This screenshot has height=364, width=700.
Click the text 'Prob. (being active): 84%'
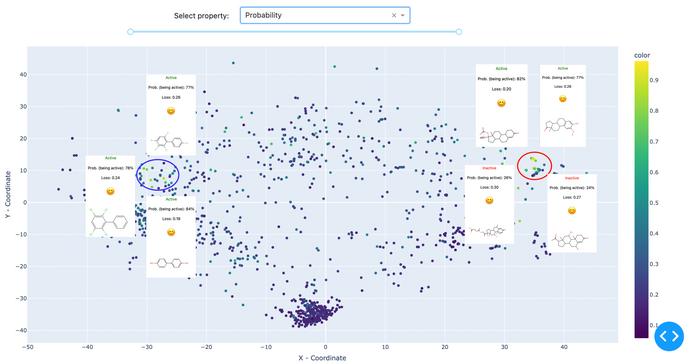point(171,209)
